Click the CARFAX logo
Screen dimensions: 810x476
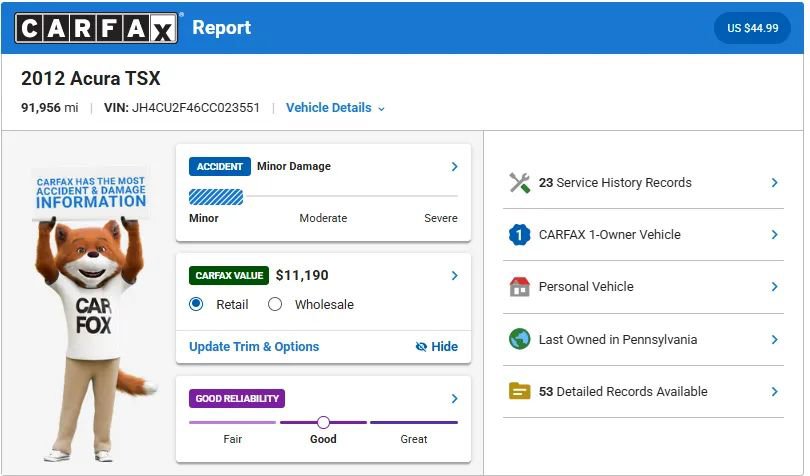97,28
